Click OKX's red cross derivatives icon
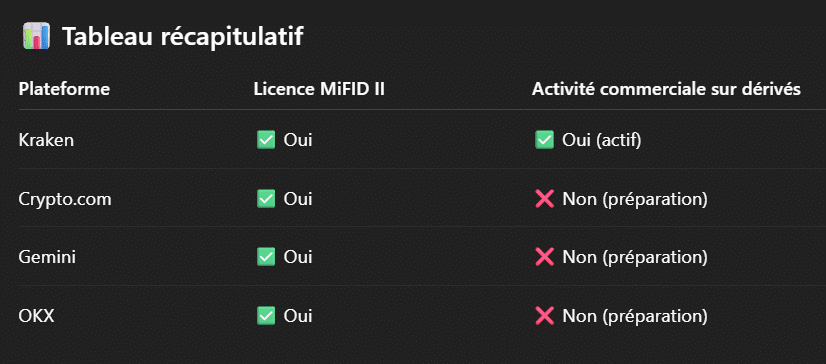Viewport: 826px width, 364px height. tap(544, 316)
